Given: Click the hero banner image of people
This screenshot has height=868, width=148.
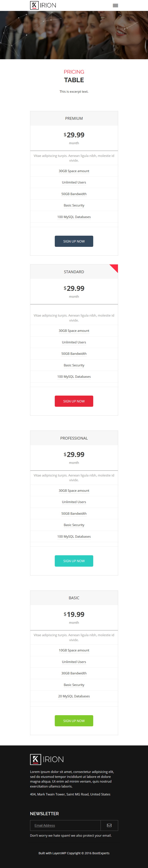Looking at the screenshot, I should 74,35.
